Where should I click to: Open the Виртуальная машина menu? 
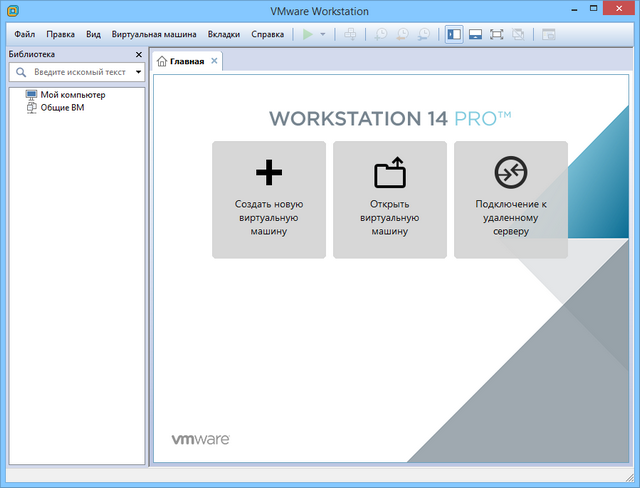(154, 34)
